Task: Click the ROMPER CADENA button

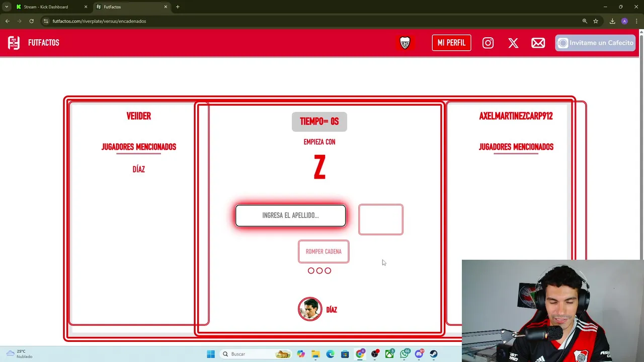Action: 324,251
